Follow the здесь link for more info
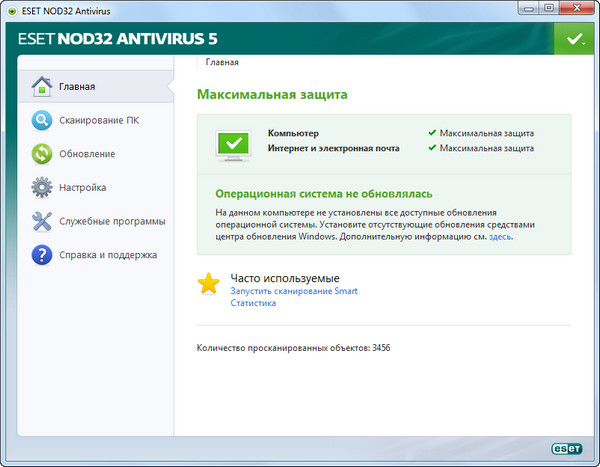 500,238
